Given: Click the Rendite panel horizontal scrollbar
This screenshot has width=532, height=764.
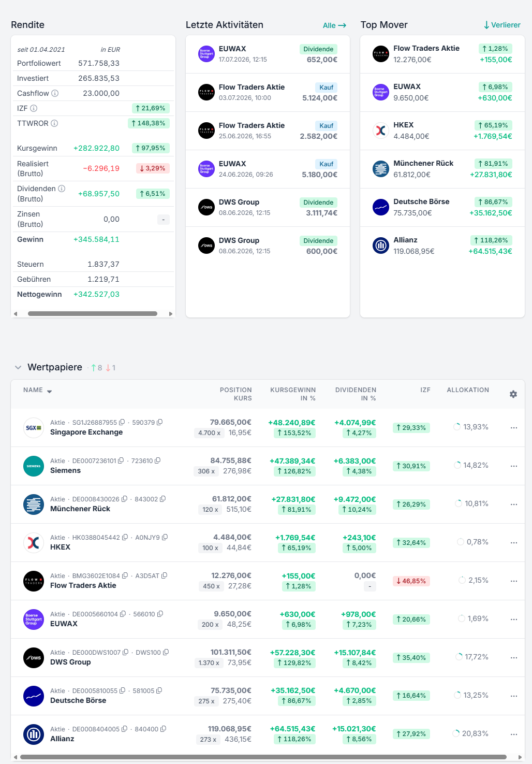Looking at the screenshot, I should pos(93,313).
